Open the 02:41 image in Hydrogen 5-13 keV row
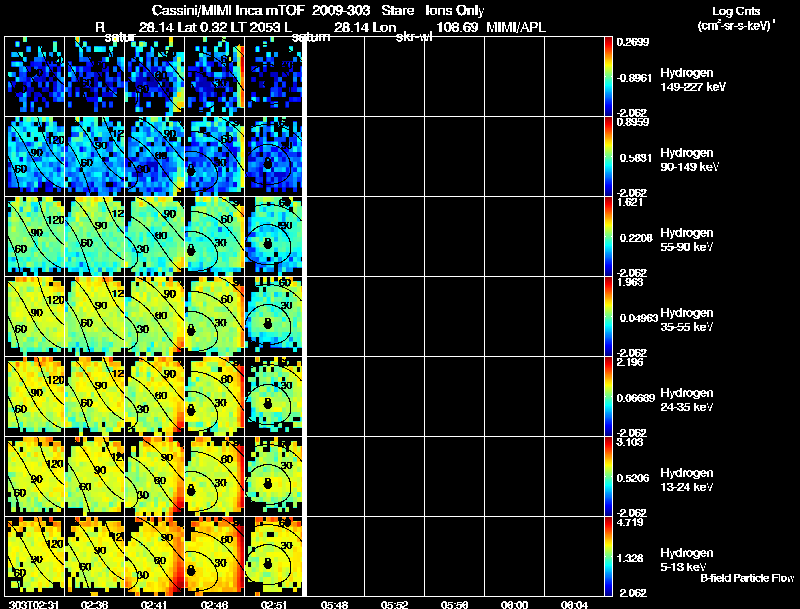This screenshot has width=800, height=609. [x=155, y=556]
